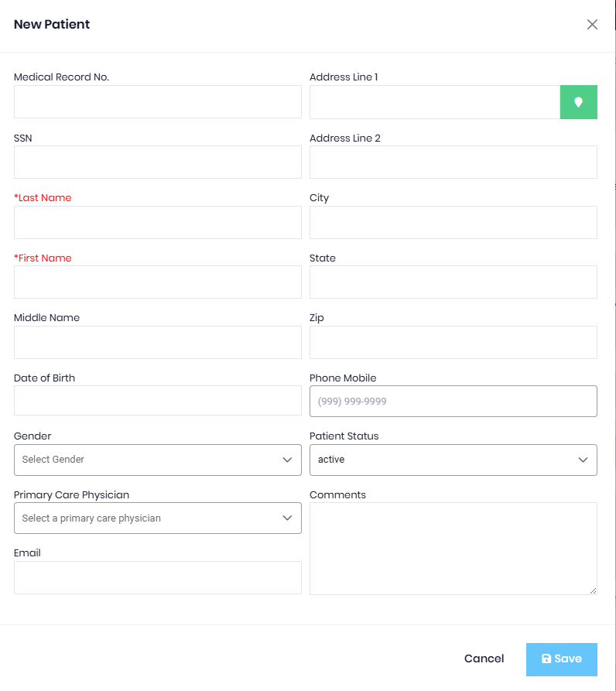The width and height of the screenshot is (616, 691).
Task: Click the Save button
Action: [x=561, y=659]
